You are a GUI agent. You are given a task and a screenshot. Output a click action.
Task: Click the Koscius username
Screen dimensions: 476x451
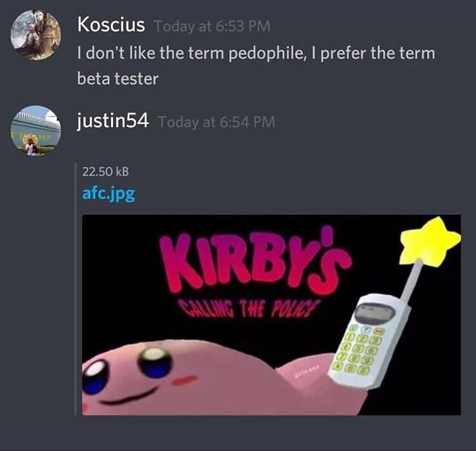[111, 25]
